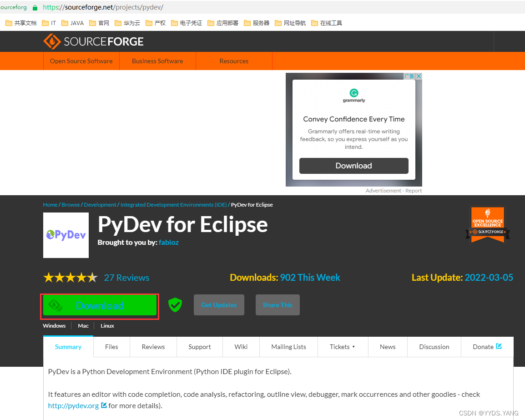
Task: Click external link icon after pydev.org
Action: coord(104,405)
